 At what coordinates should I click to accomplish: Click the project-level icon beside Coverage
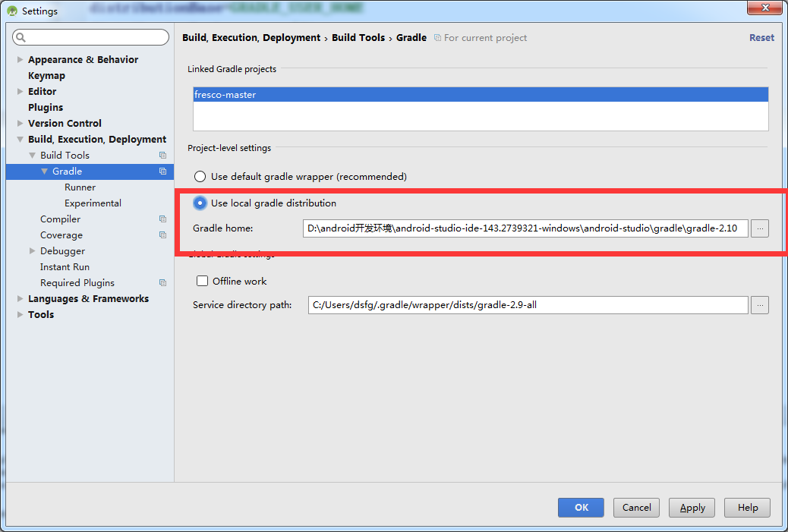(162, 235)
